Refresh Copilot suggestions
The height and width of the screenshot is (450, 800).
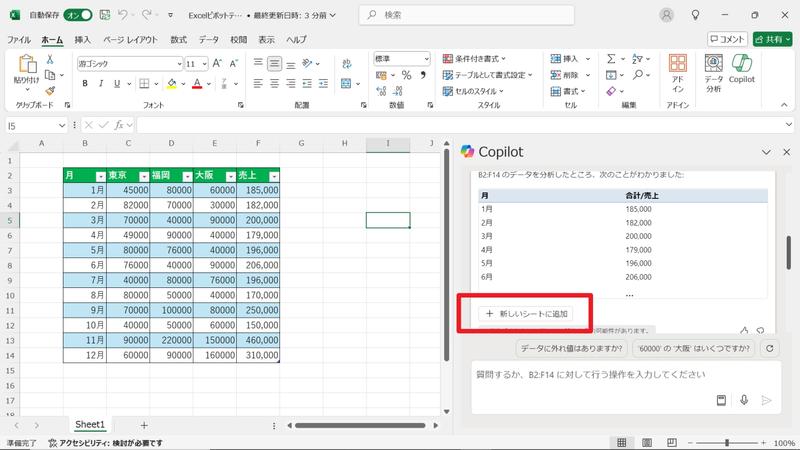[769, 348]
